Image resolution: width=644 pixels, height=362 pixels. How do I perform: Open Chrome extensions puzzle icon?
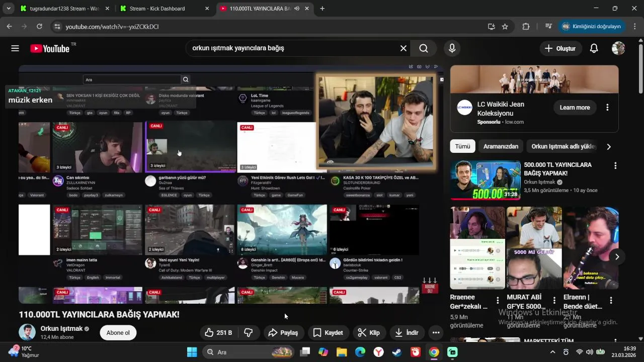[x=526, y=27]
